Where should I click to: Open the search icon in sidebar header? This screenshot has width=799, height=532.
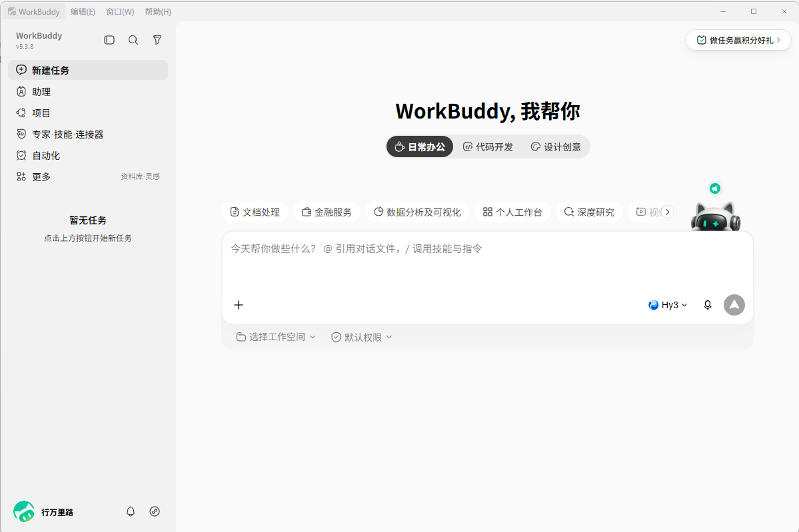[x=133, y=40]
